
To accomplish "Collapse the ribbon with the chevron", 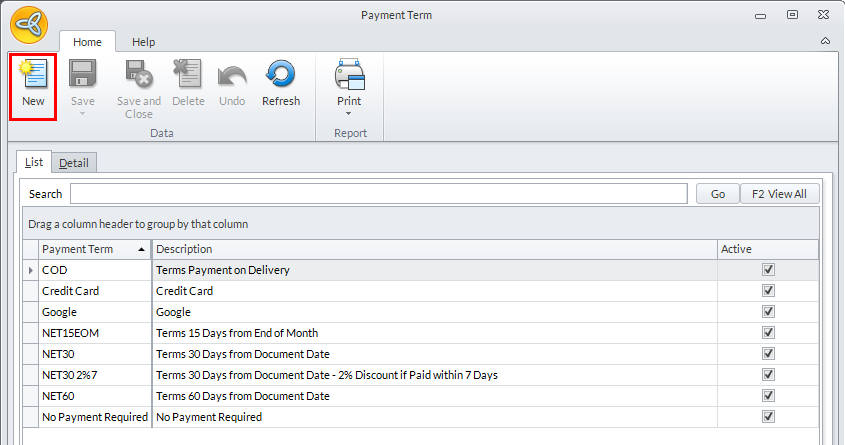I will point(825,41).
